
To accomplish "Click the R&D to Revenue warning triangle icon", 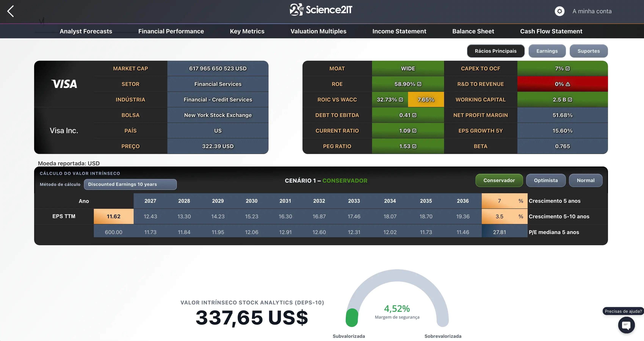I will click(568, 84).
